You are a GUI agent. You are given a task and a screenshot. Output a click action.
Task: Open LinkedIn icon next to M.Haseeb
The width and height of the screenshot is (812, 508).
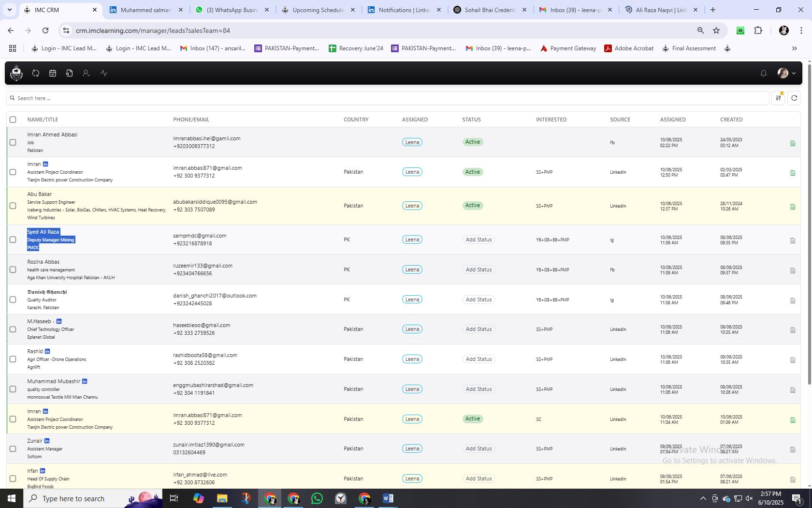point(59,321)
